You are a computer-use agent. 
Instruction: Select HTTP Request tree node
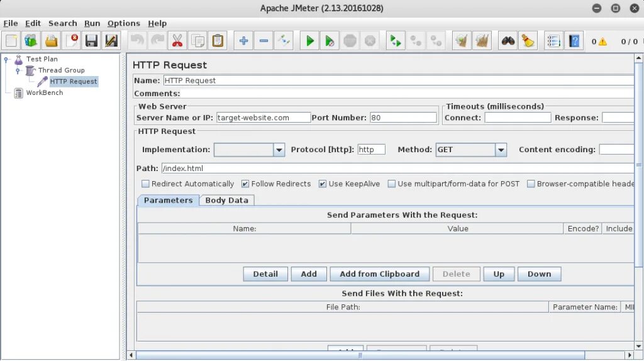click(74, 81)
